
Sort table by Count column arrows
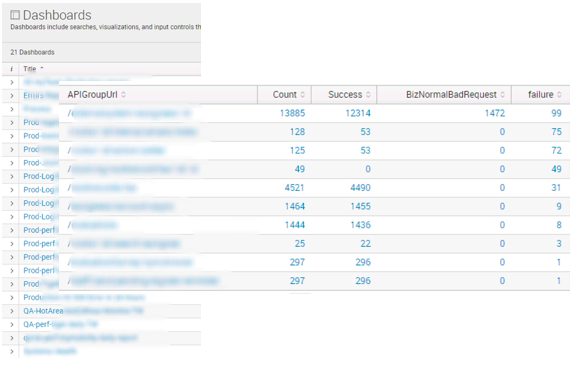(x=303, y=94)
